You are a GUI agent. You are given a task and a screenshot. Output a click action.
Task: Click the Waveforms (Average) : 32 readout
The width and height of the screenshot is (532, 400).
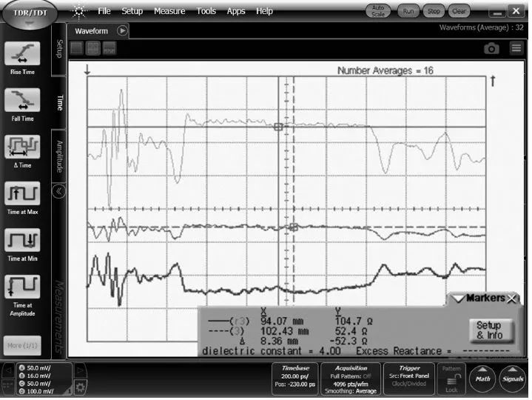point(481,27)
